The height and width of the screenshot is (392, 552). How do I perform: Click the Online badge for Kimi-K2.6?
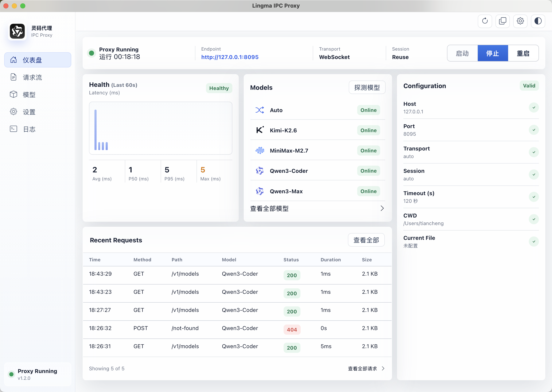[369, 130]
